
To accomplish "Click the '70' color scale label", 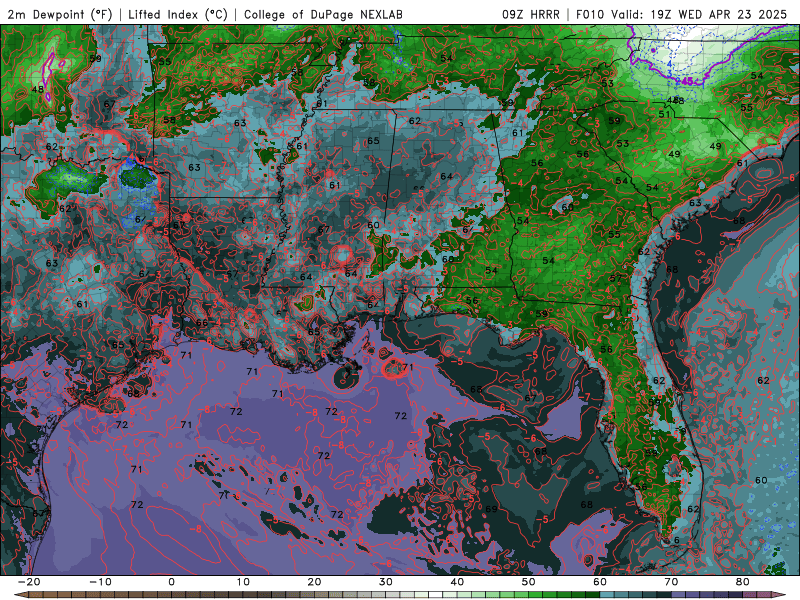I will click(671, 582).
